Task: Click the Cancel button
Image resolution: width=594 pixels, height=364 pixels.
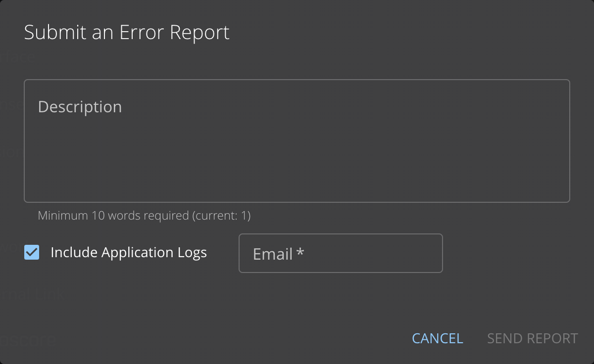Action: 438,338
